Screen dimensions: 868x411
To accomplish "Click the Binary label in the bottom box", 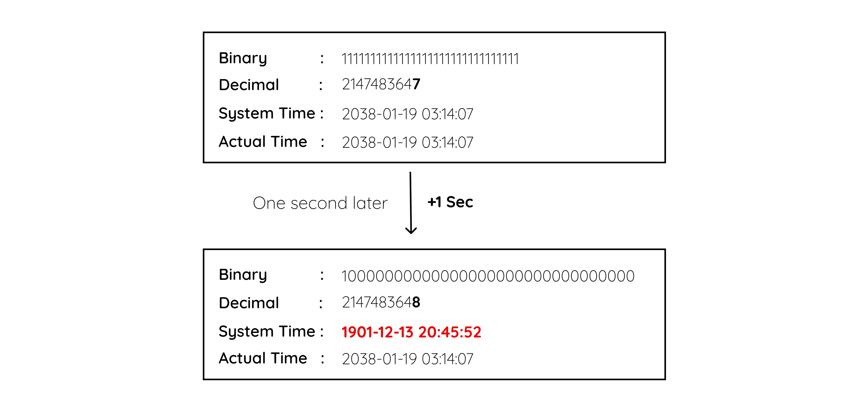I will coord(243,275).
